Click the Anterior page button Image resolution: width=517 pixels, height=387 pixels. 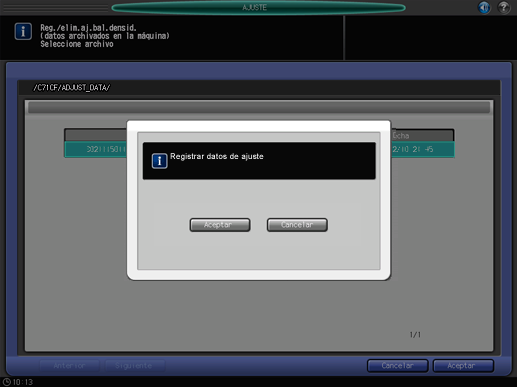[69, 366]
